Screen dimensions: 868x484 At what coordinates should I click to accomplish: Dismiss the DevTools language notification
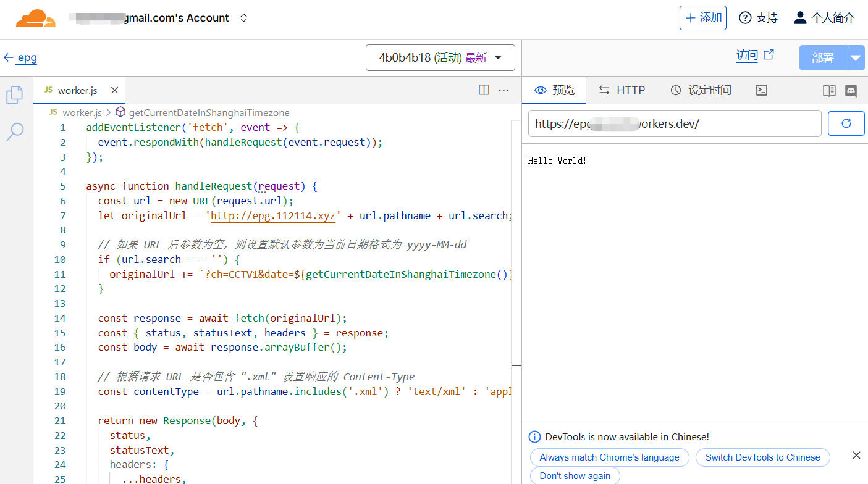856,456
